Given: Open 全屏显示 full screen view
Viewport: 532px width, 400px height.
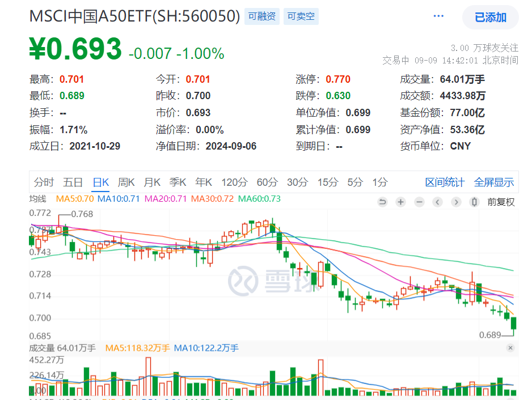Looking at the screenshot, I should [x=492, y=182].
